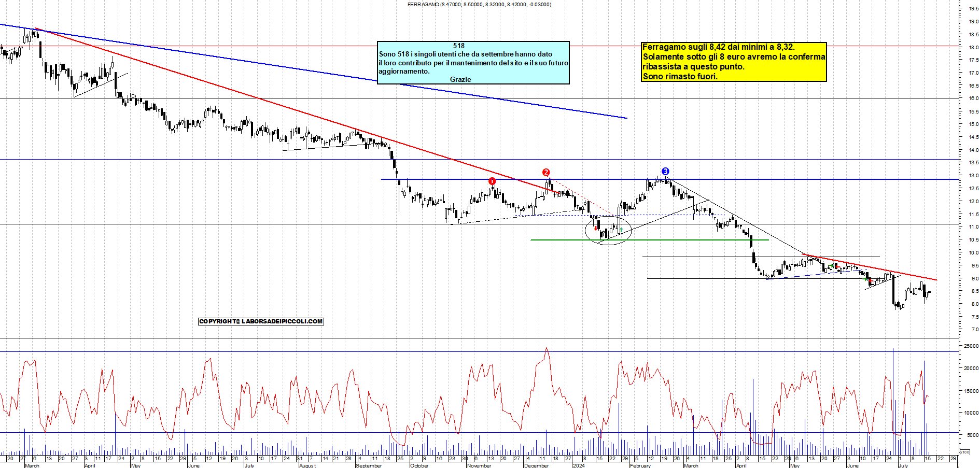Screen dimensions: 980x468
Task: Click the 11.0 price axis label
Action: tap(973, 227)
